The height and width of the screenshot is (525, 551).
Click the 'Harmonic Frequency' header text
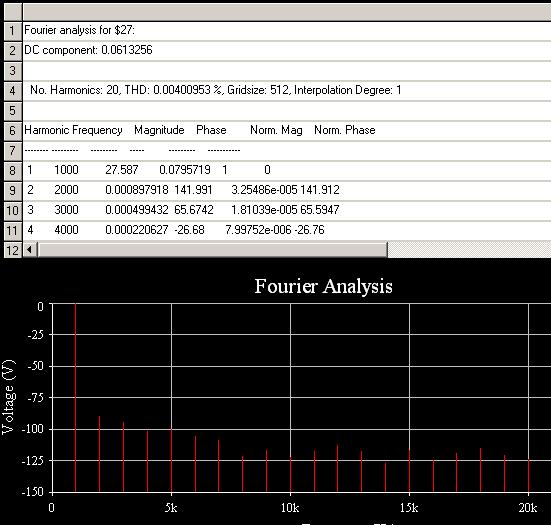[73, 130]
